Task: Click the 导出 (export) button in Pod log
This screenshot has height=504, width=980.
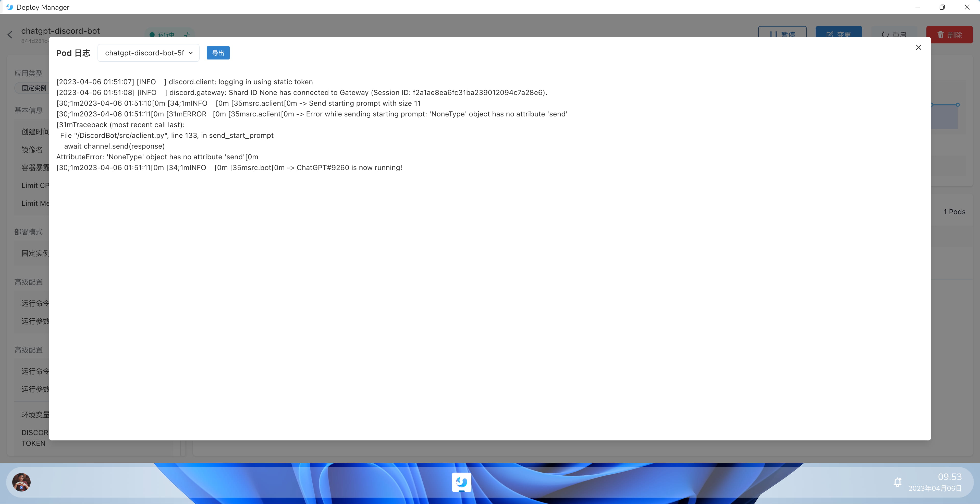Action: click(x=218, y=53)
